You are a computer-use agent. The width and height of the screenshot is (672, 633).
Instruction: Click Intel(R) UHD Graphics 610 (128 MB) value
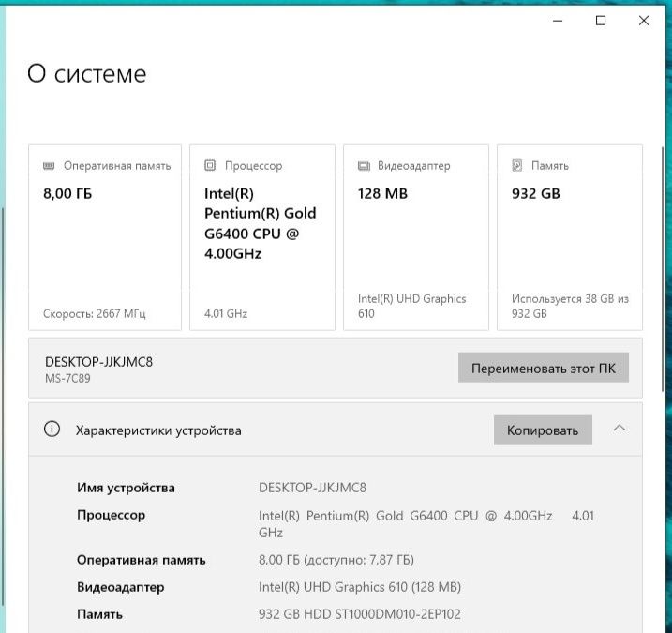[360, 587]
